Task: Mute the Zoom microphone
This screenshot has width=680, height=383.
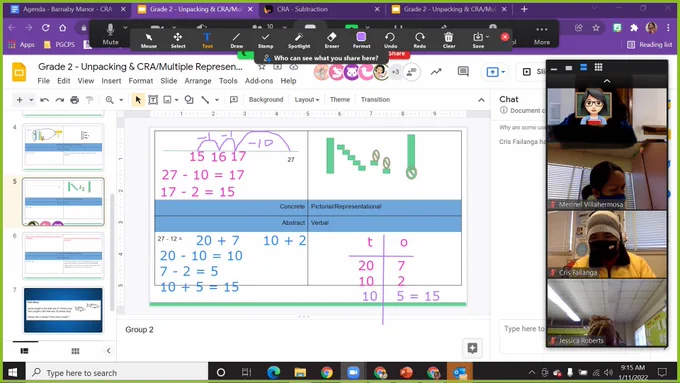Action: click(x=110, y=34)
